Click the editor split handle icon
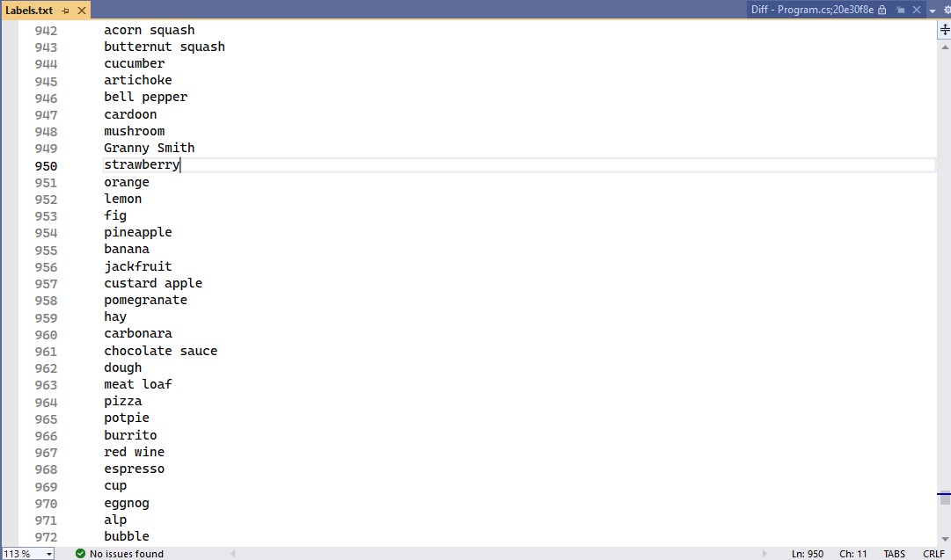Image resolution: width=951 pixels, height=560 pixels. 945,29
